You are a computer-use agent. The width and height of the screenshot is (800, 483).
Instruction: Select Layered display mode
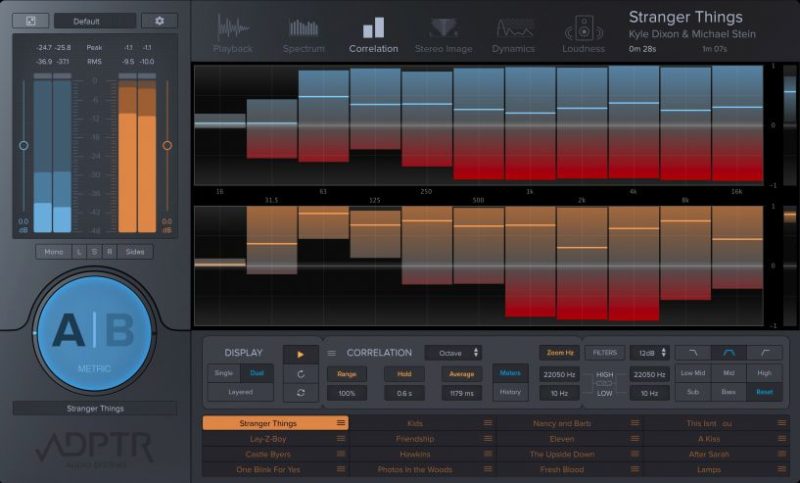240,392
